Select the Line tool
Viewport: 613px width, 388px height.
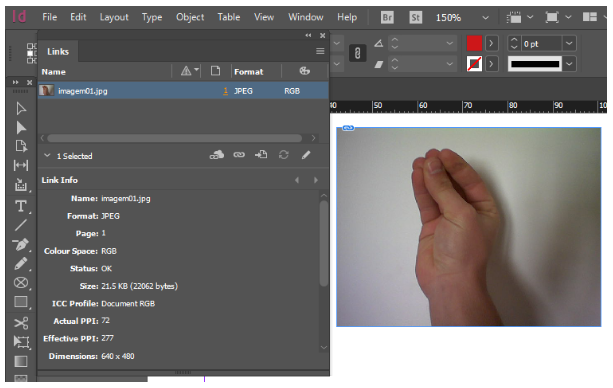21,225
